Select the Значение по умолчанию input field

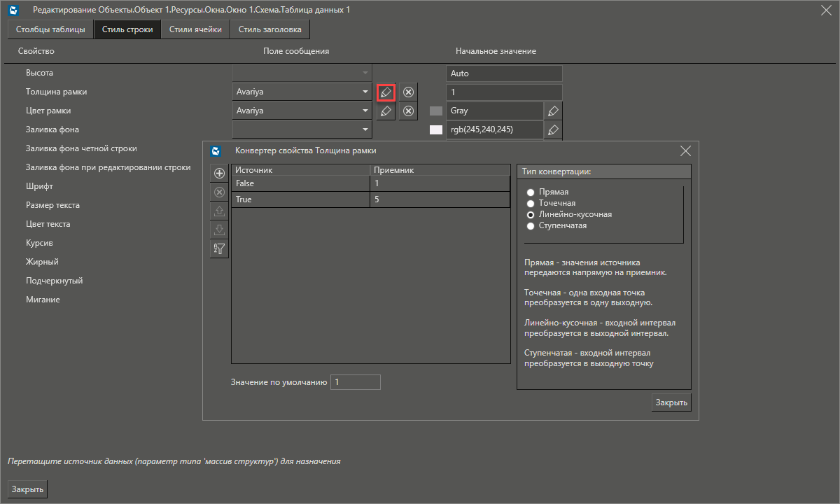pyautogui.click(x=356, y=381)
